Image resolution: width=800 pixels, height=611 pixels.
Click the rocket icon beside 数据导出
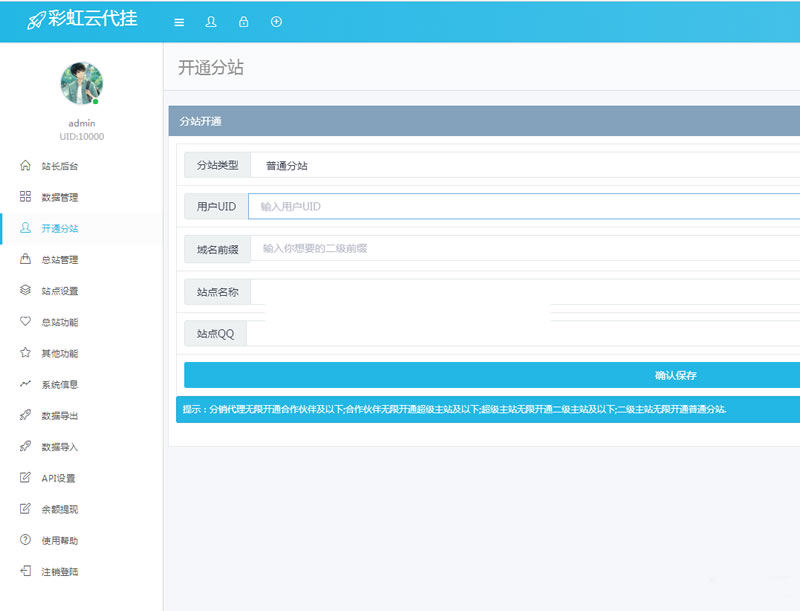point(25,415)
